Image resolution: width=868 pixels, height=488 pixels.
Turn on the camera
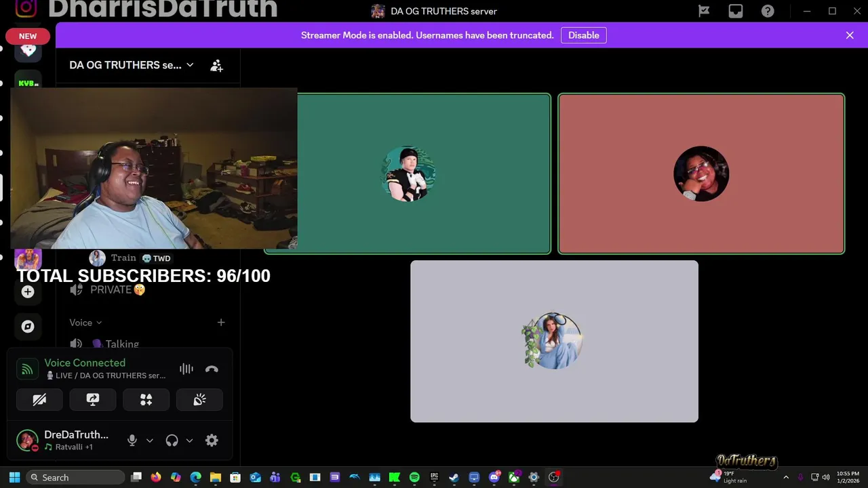pos(39,400)
